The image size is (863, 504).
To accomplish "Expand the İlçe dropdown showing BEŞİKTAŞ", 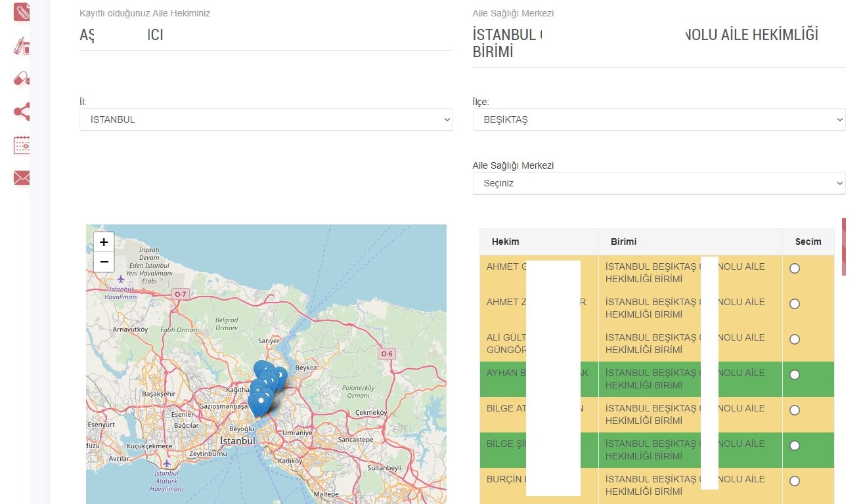I will tap(659, 119).
